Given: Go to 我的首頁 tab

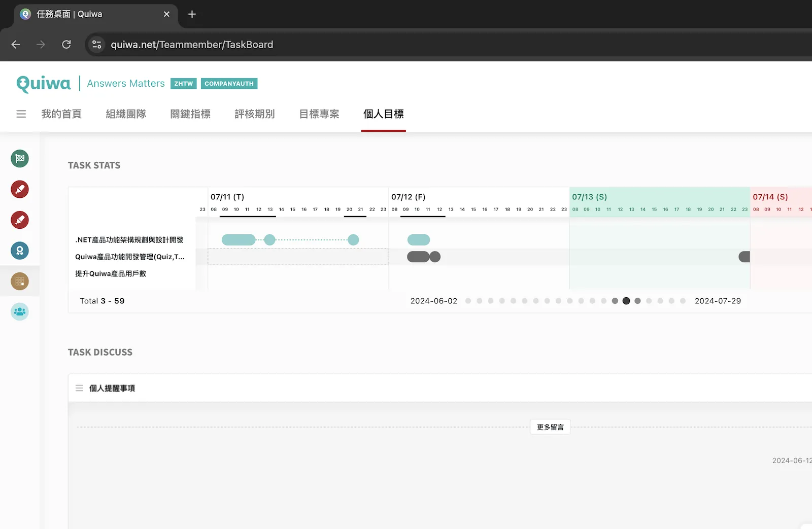Looking at the screenshot, I should point(61,114).
